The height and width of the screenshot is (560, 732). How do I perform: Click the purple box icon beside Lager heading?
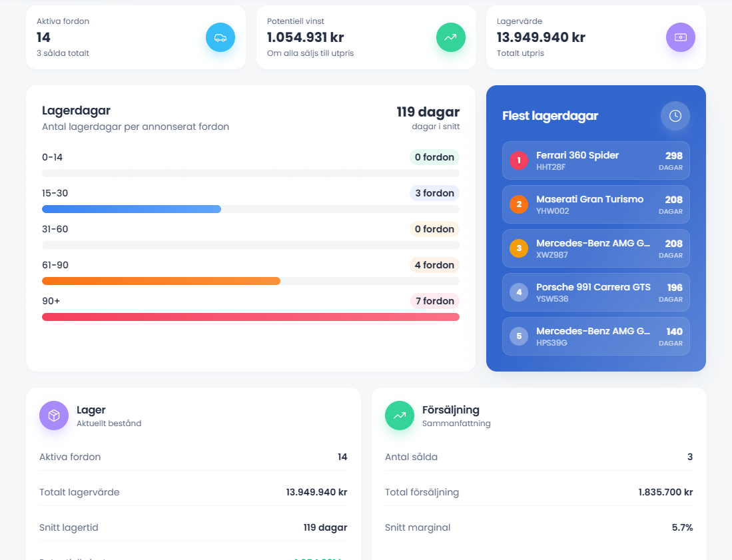click(54, 416)
